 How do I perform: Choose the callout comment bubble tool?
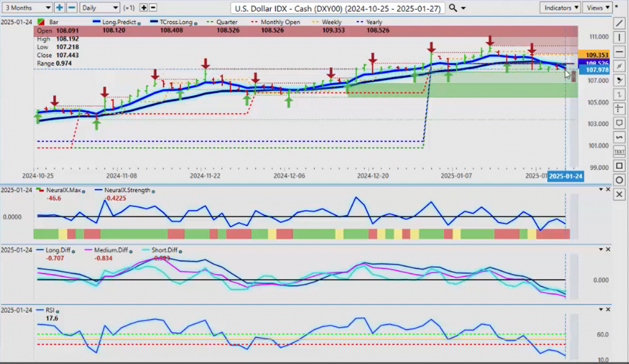[619, 123]
